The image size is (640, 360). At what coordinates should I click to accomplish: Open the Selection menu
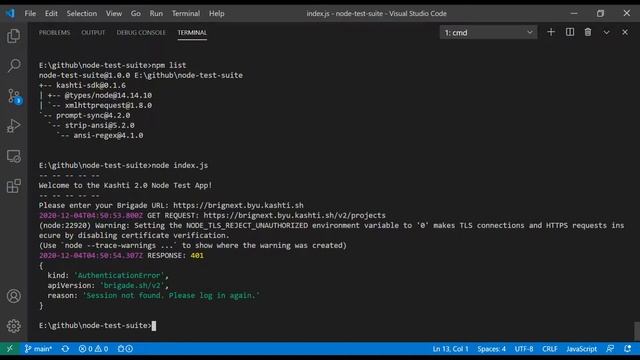[x=82, y=13]
